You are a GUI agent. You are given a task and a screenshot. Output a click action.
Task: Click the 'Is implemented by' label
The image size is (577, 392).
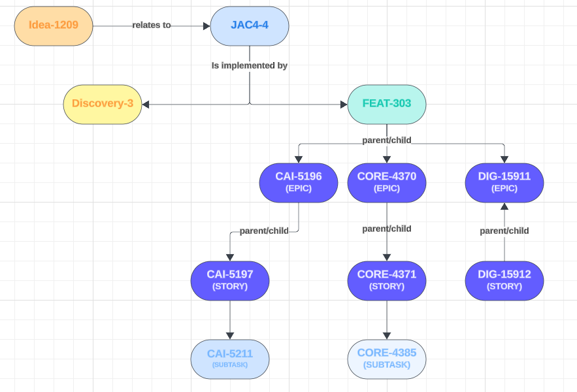[x=250, y=65]
